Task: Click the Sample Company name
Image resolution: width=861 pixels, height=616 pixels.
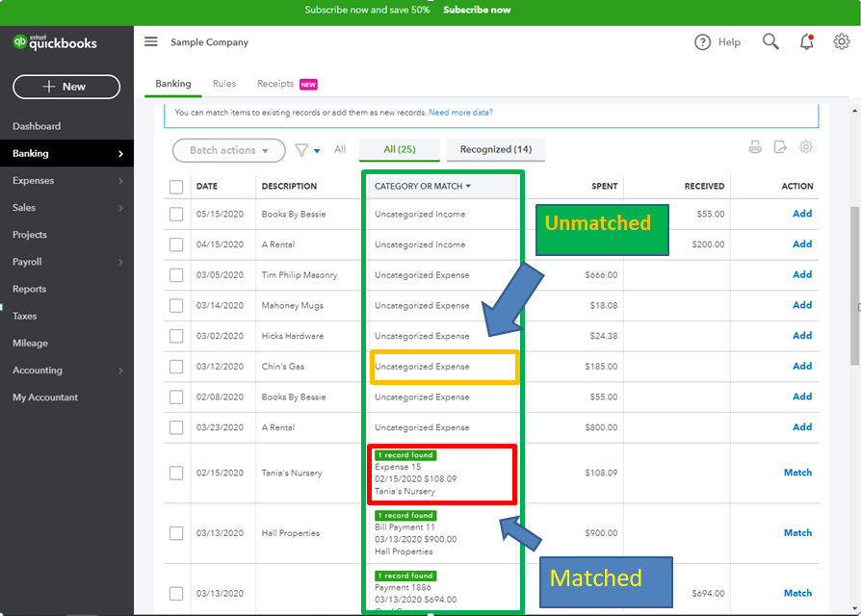Action: pyautogui.click(x=209, y=42)
